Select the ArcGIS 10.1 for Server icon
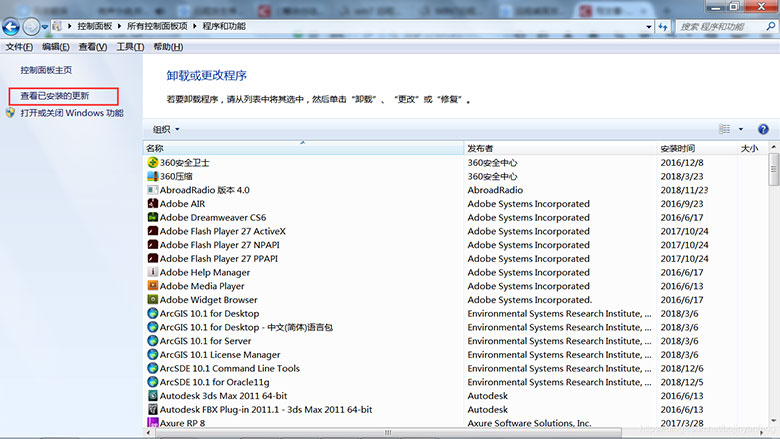 (153, 341)
